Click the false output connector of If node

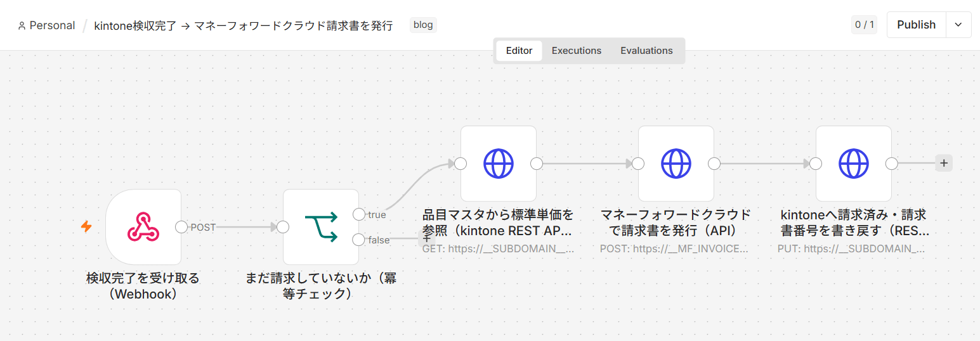pyautogui.click(x=359, y=240)
